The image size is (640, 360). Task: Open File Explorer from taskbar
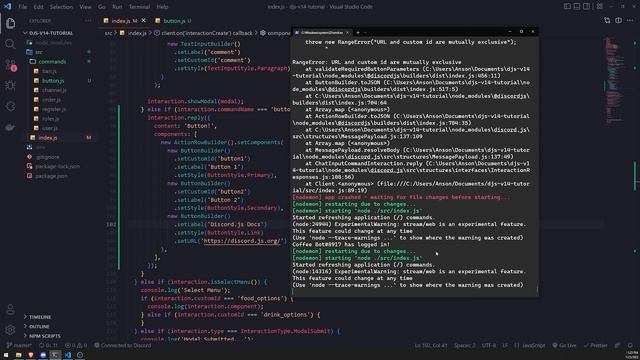18,355
